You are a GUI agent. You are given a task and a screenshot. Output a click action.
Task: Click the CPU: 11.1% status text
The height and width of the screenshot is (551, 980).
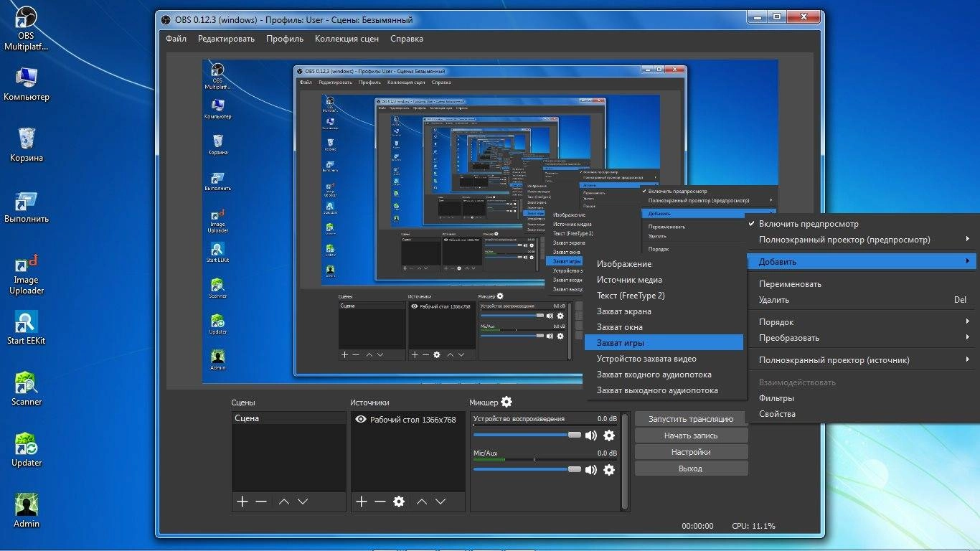(753, 526)
